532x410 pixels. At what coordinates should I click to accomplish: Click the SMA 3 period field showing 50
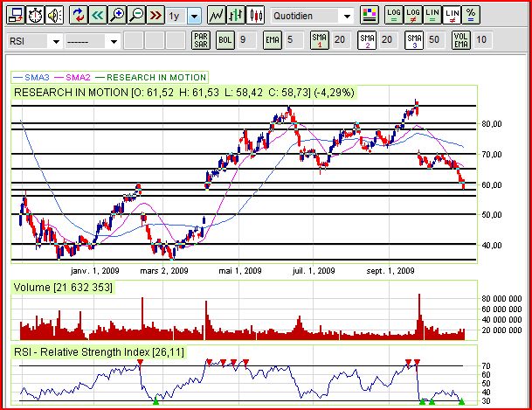pos(436,40)
